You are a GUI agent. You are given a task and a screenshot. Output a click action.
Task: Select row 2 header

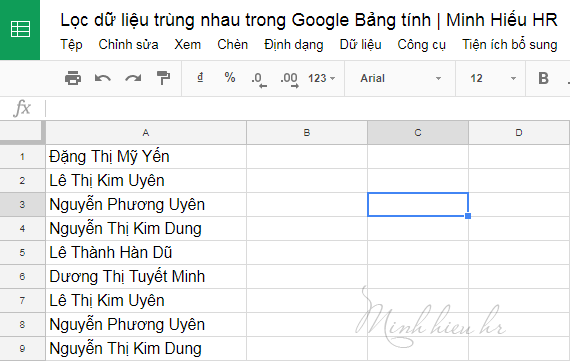22,181
